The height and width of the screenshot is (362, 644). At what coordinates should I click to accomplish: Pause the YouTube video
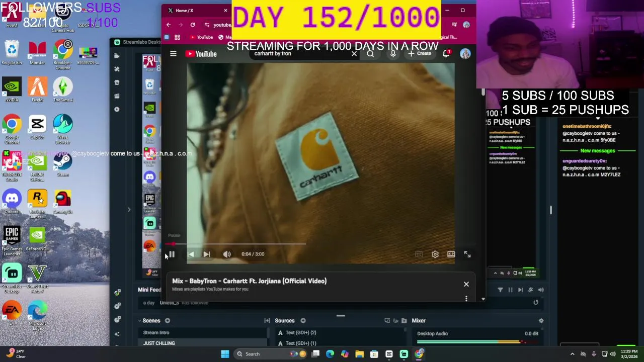point(172,254)
